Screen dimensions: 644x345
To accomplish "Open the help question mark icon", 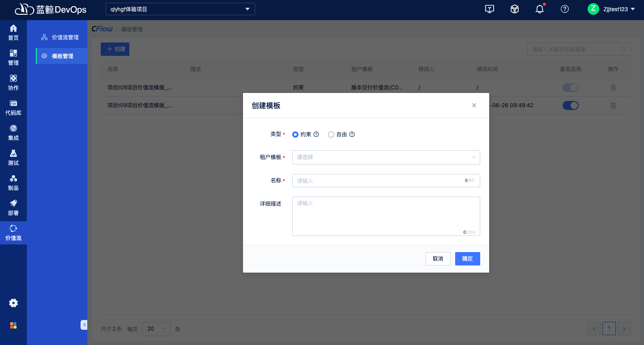I will pos(565,9).
